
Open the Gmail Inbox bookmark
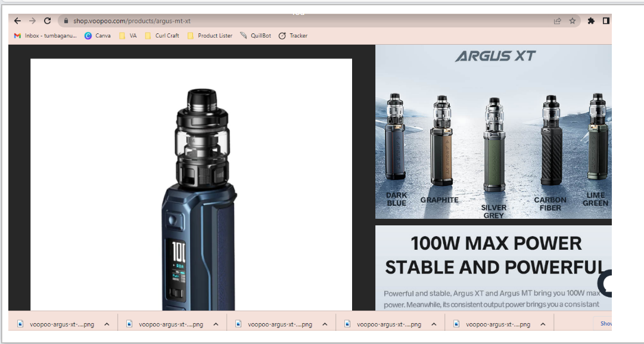[45, 36]
